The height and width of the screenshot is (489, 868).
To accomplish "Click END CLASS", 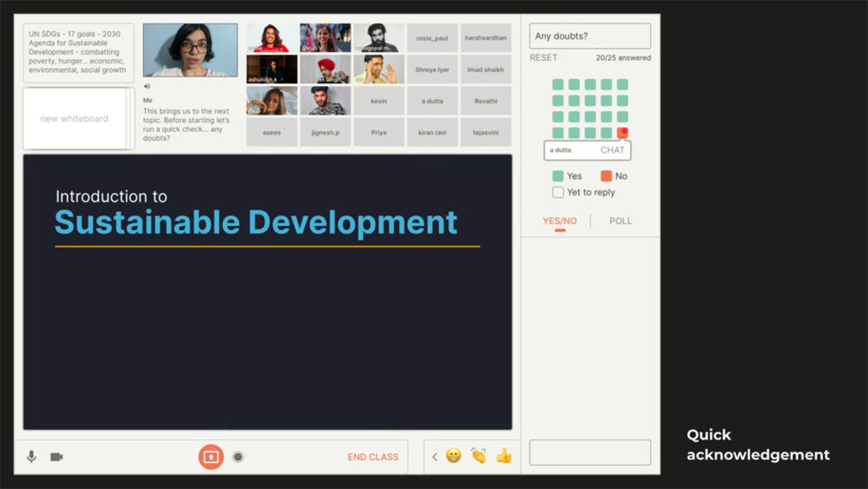I will (373, 457).
